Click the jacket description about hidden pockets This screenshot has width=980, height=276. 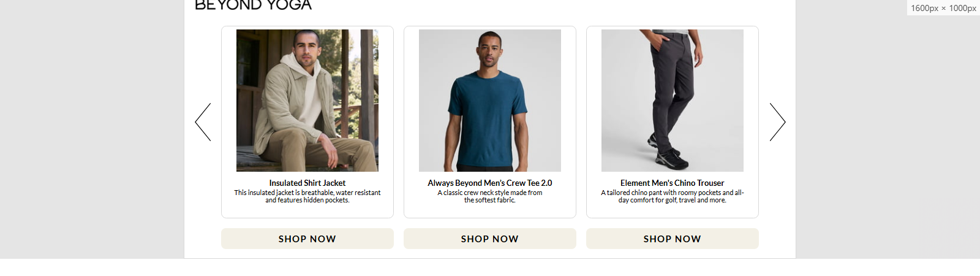coord(307,196)
